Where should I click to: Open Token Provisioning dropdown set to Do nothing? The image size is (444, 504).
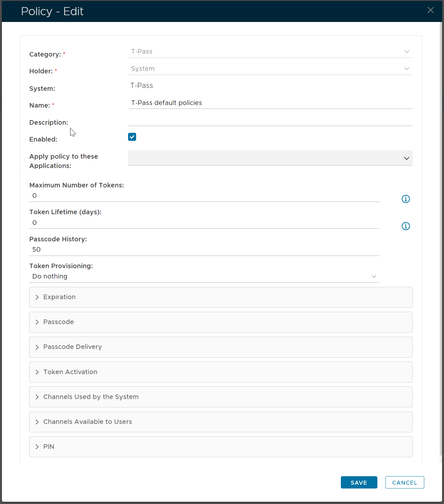204,277
